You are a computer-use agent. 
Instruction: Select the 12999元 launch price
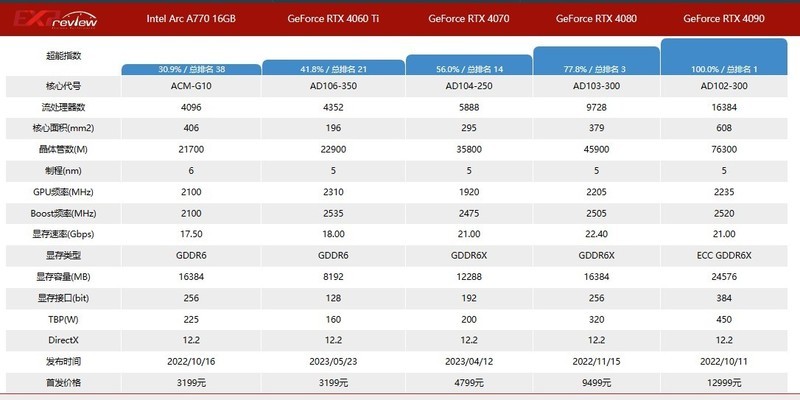coord(724,383)
